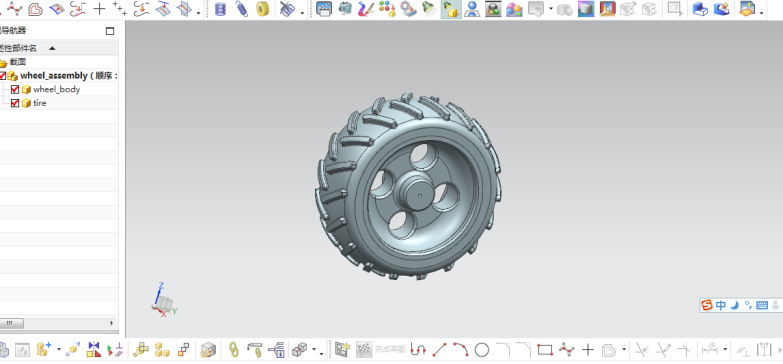Click the yellow tire roll icon
Image resolution: width=783 pixels, height=364 pixels.
(263, 8)
